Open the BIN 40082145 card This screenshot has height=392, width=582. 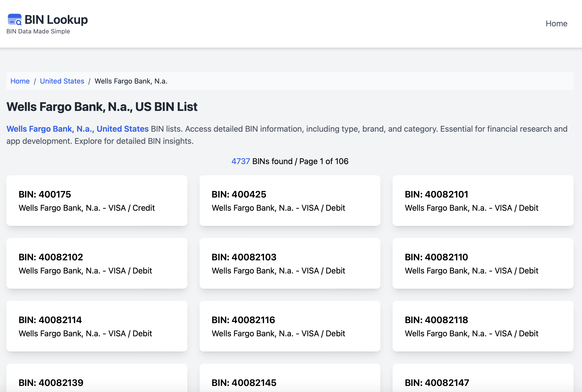(x=290, y=378)
